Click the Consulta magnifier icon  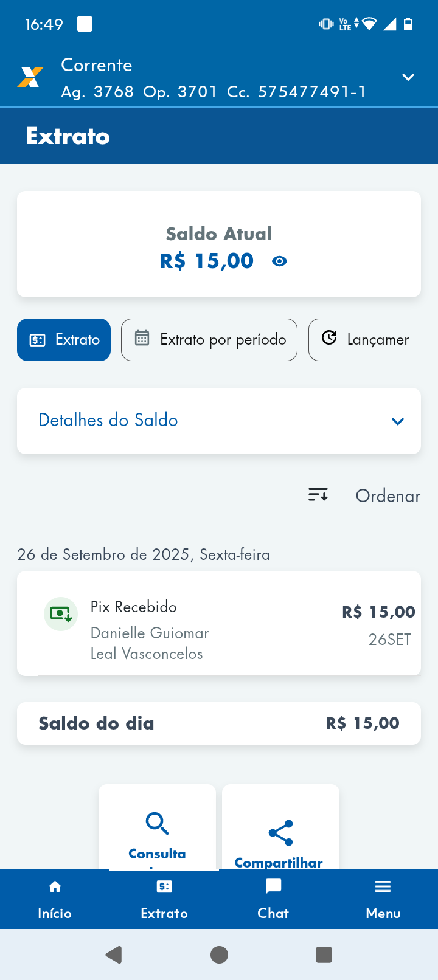point(157,823)
